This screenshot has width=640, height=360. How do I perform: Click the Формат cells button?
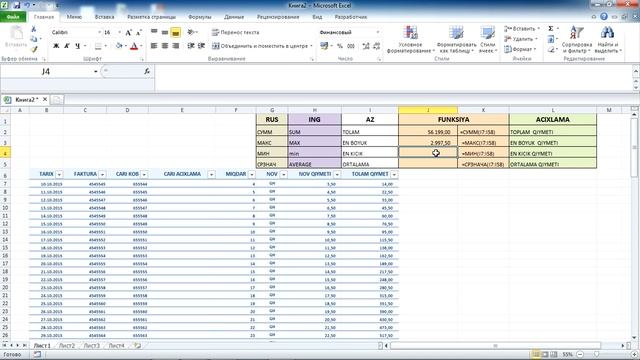coord(519,49)
